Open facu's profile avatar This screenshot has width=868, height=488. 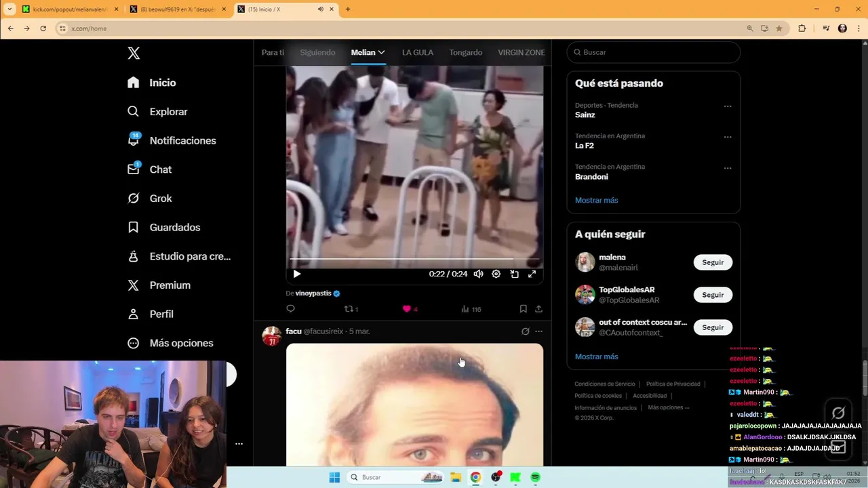click(272, 336)
